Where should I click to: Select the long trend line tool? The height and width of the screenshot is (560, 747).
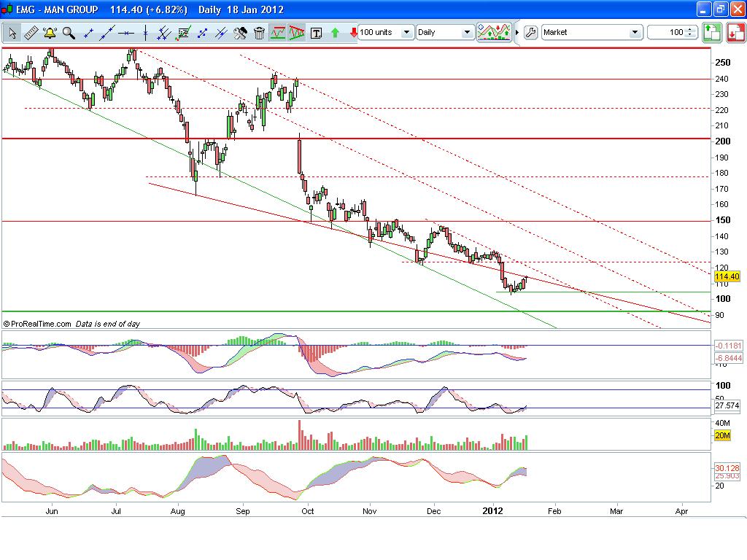[x=107, y=33]
